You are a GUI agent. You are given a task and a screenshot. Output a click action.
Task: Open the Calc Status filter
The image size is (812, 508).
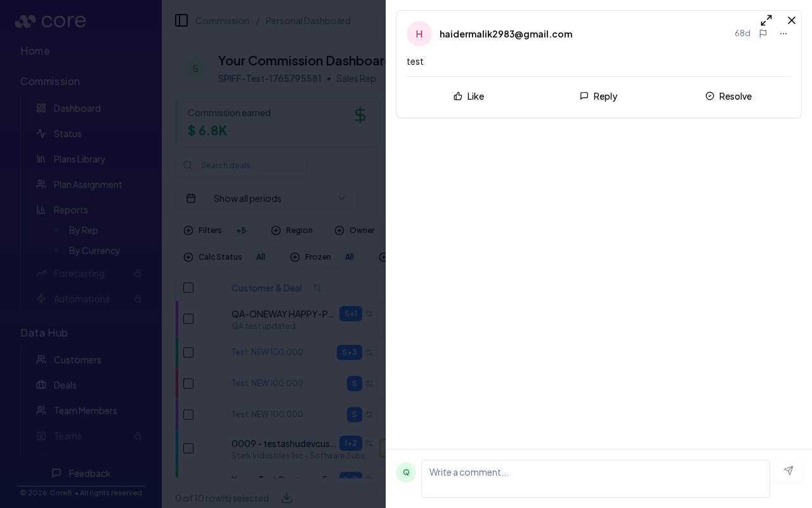[213, 257]
